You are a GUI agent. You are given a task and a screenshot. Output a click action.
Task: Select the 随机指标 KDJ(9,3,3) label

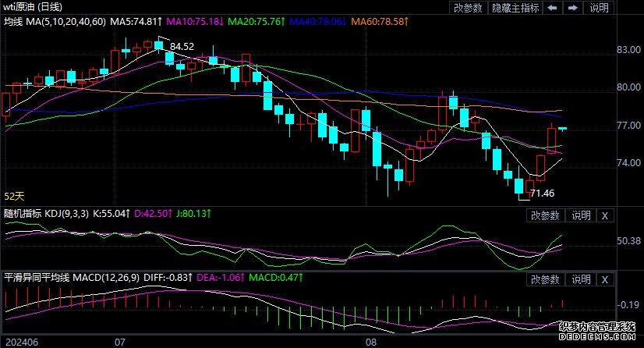[x=46, y=214]
